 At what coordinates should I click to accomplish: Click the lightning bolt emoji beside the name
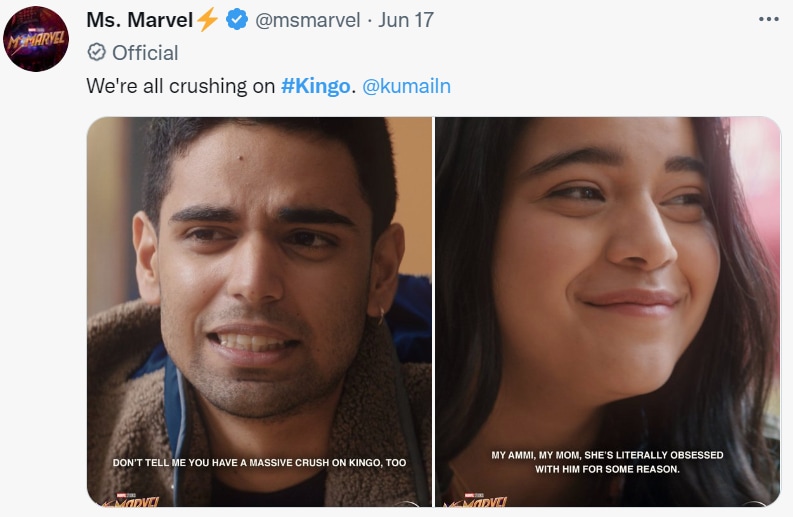click(208, 19)
